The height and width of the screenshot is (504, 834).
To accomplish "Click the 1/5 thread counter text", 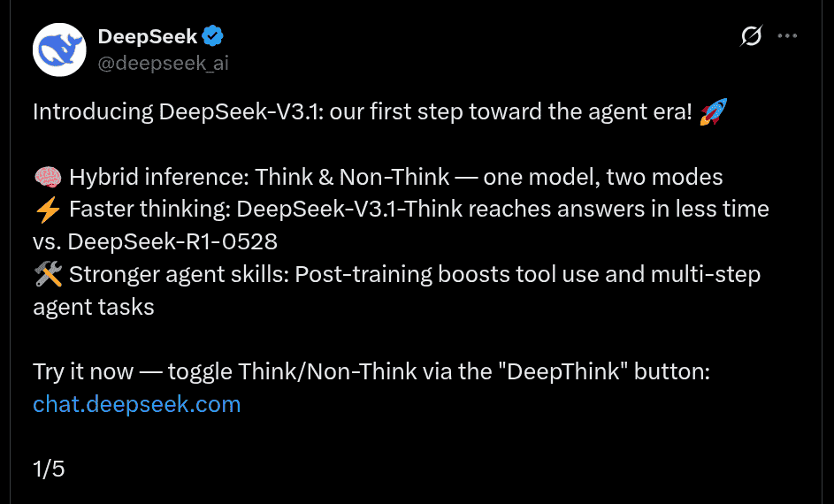I will (x=49, y=469).
